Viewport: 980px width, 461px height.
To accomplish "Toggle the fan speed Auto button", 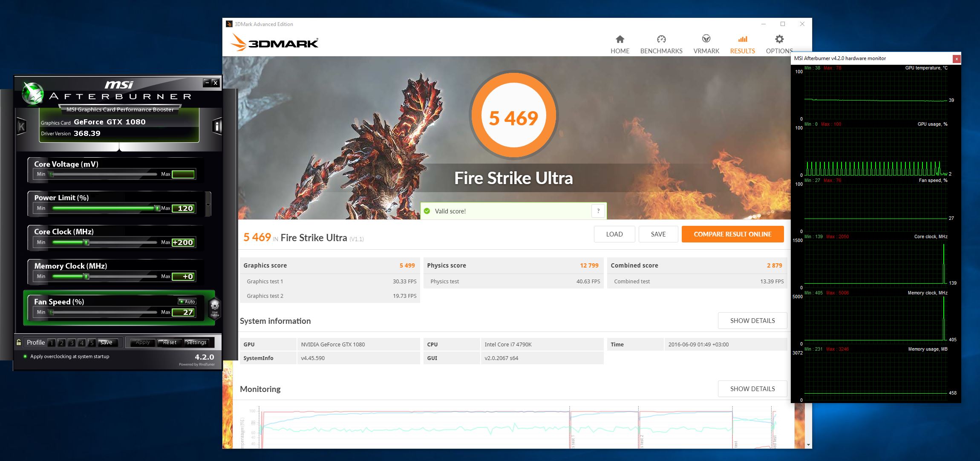I will point(187,302).
